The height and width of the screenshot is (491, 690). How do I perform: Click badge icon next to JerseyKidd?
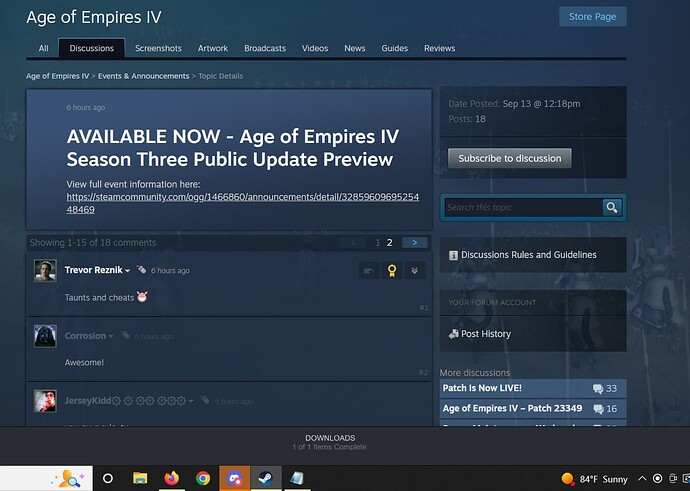pyautogui.click(x=205, y=400)
